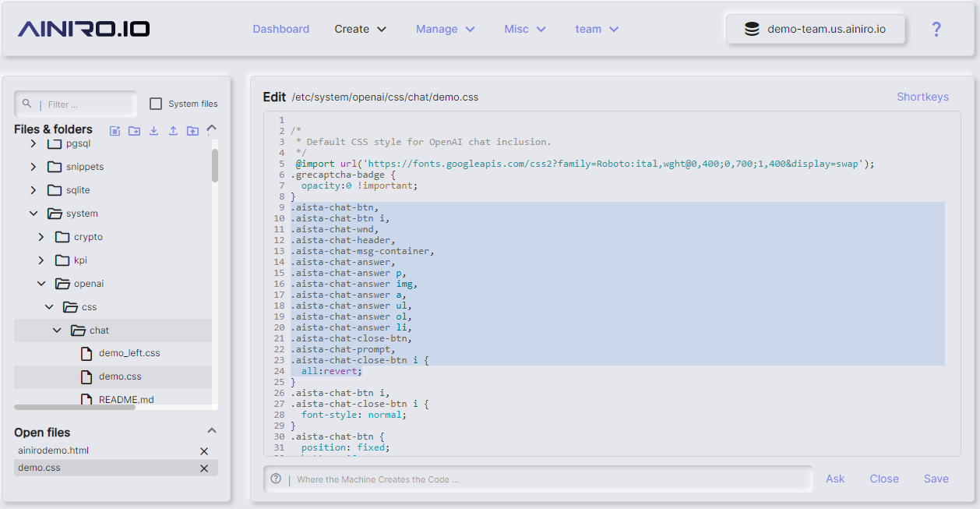Expand the kpi folder

(41, 260)
